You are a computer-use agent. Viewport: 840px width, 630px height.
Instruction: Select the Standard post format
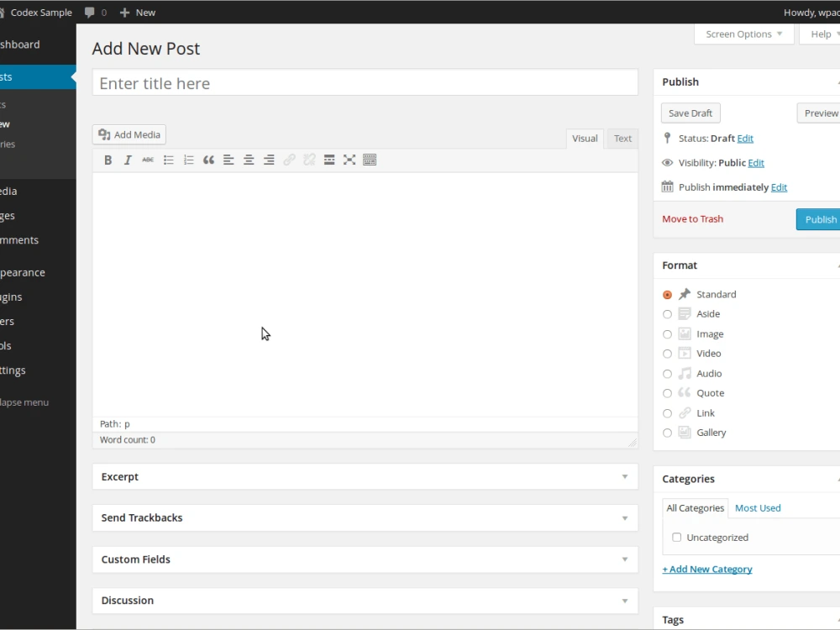point(667,295)
